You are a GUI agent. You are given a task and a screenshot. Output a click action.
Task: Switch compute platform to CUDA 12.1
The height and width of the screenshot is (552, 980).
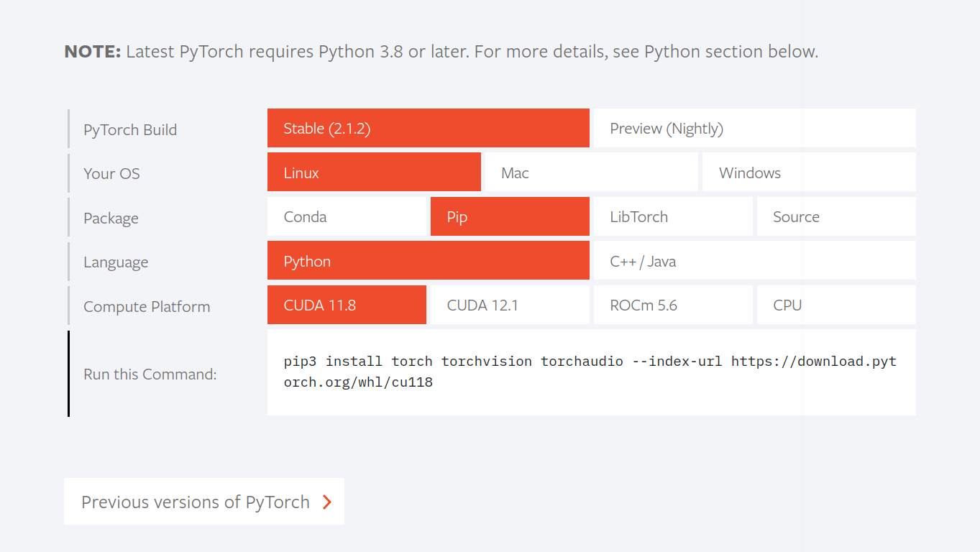[x=510, y=305]
